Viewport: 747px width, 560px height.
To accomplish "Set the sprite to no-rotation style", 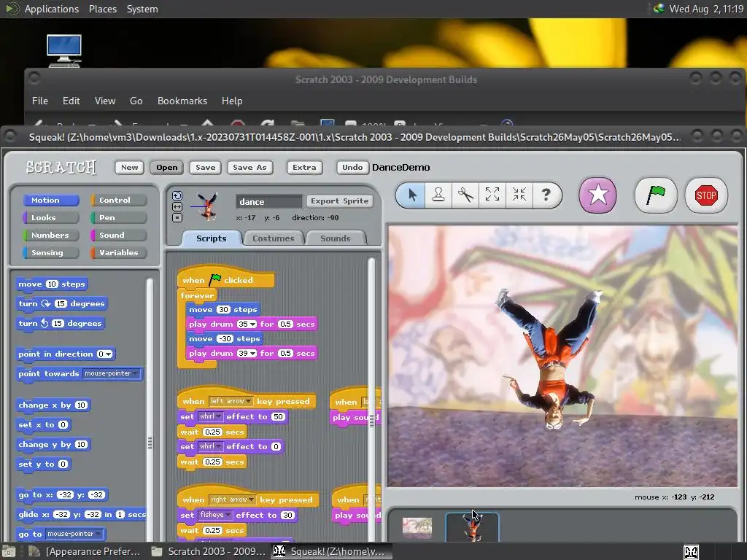I will pos(177,217).
